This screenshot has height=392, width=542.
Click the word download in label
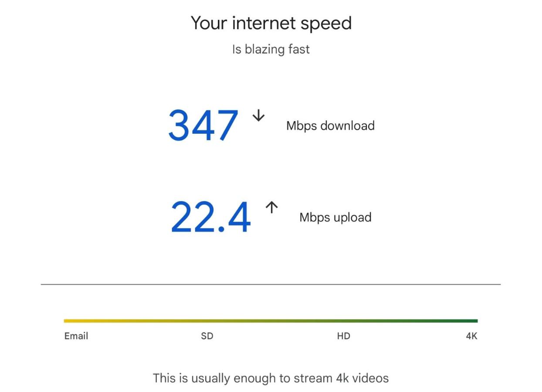[347, 126]
